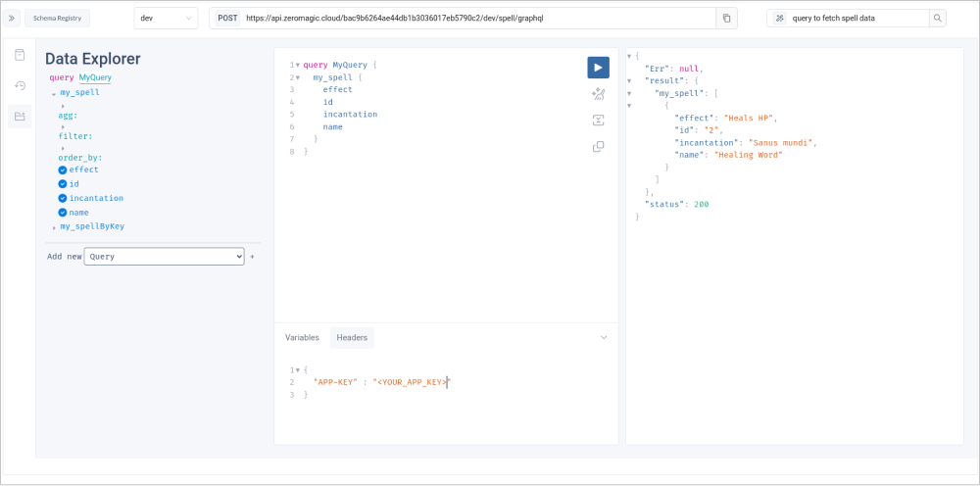This screenshot has width=980, height=486.
Task: Switch to the Headers tab
Action: [352, 337]
